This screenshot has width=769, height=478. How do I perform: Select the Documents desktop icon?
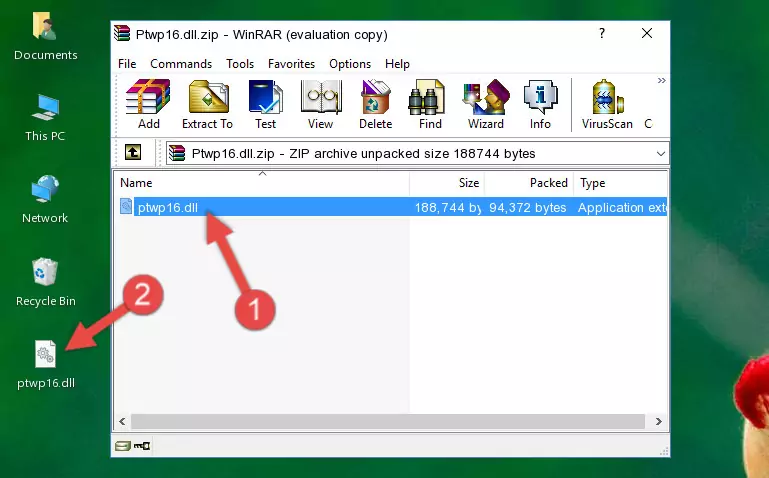46,36
